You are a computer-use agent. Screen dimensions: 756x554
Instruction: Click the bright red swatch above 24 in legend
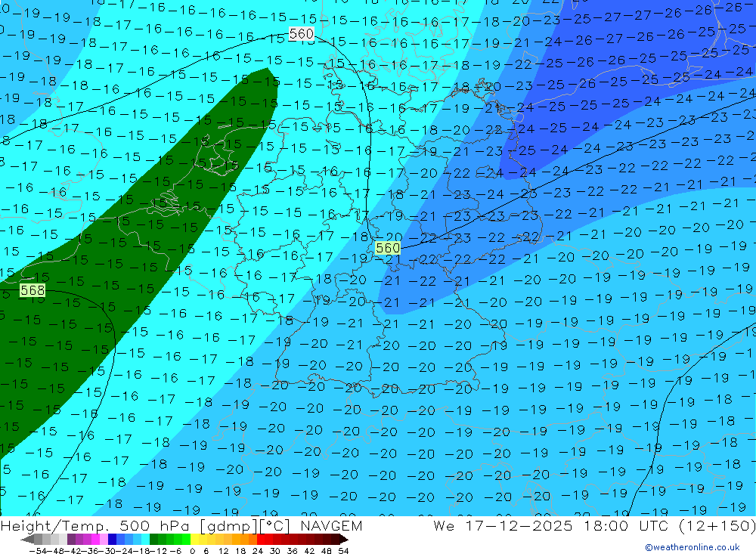click(262, 539)
